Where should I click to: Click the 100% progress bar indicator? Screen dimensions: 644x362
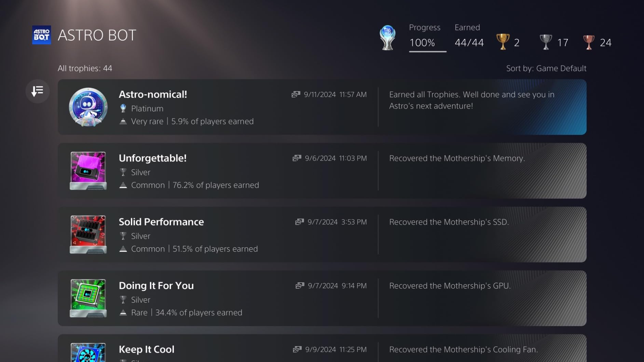pyautogui.click(x=427, y=51)
